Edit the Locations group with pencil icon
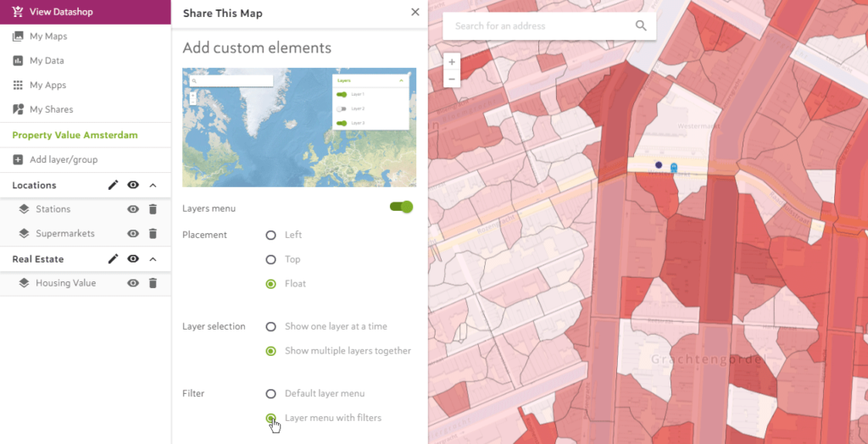Viewport: 868px width, 444px height. 113,185
